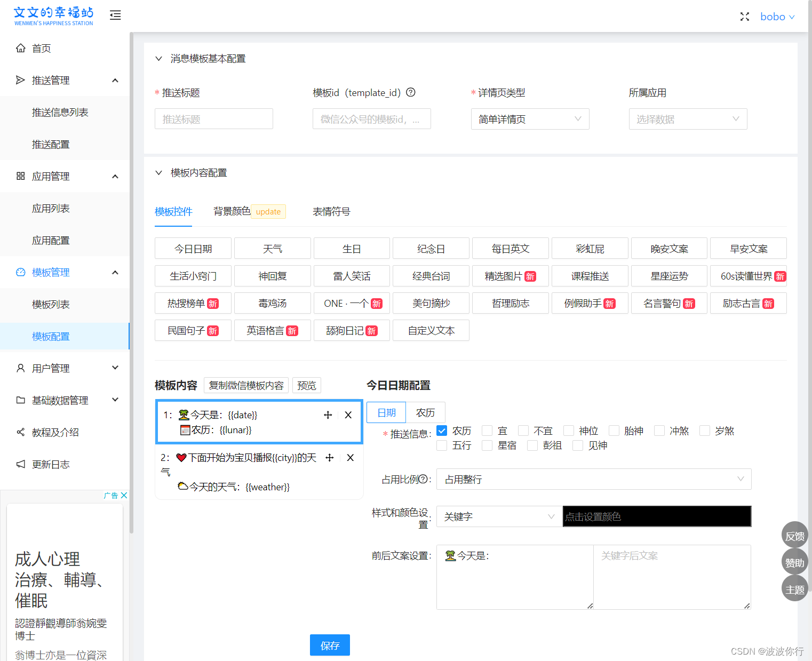Check the 不宜 checkbox
Viewport: 812px width, 661px height.
click(523, 431)
